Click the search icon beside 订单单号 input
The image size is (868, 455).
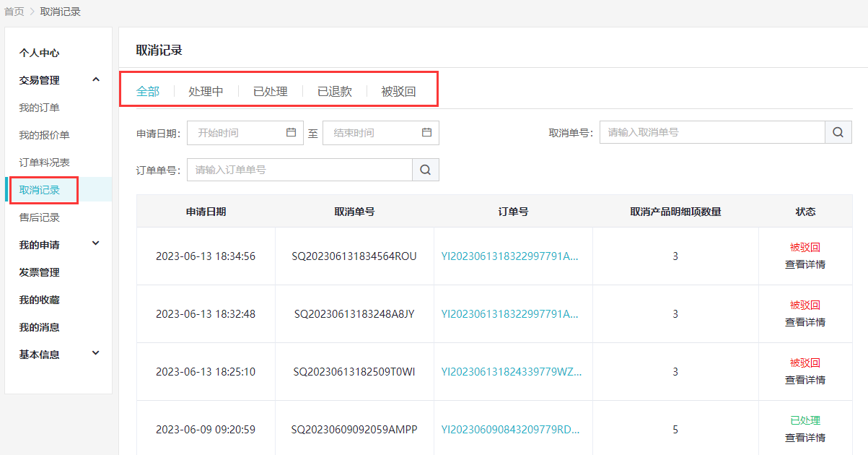[425, 170]
